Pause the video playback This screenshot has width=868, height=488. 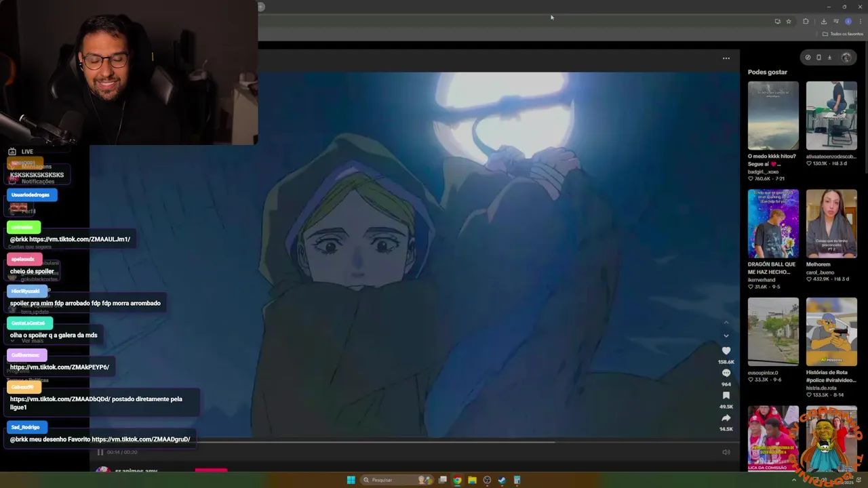point(100,452)
